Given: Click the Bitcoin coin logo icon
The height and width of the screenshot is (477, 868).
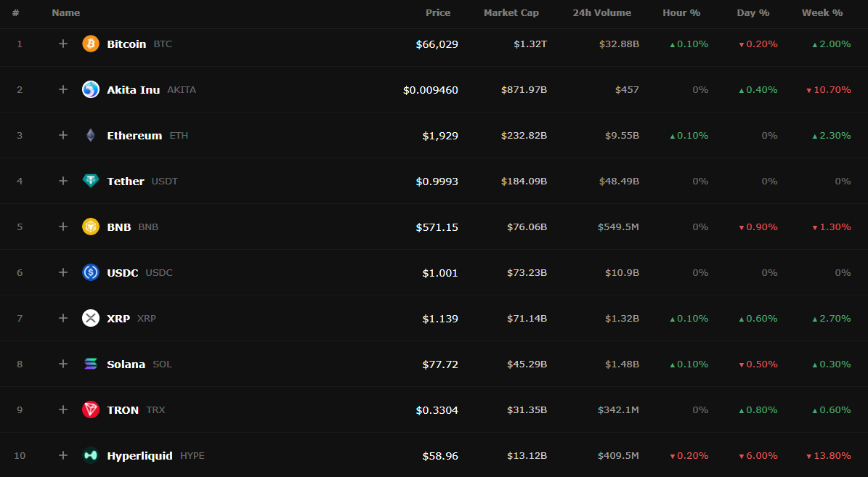Looking at the screenshot, I should (x=91, y=44).
